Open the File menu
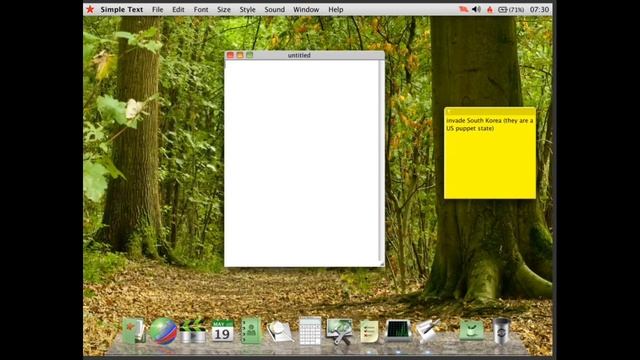The height and width of the screenshot is (360, 640). [x=158, y=9]
